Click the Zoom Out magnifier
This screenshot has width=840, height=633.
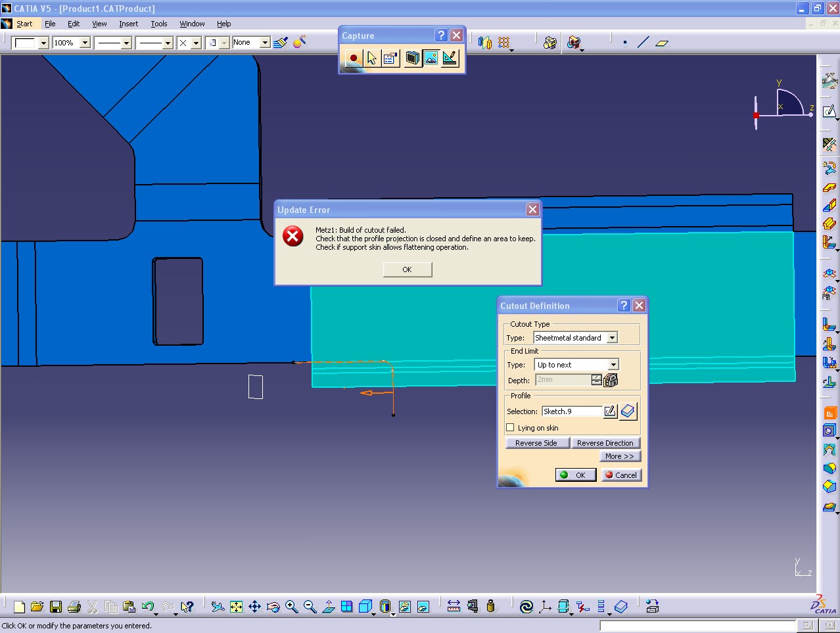coord(310,607)
